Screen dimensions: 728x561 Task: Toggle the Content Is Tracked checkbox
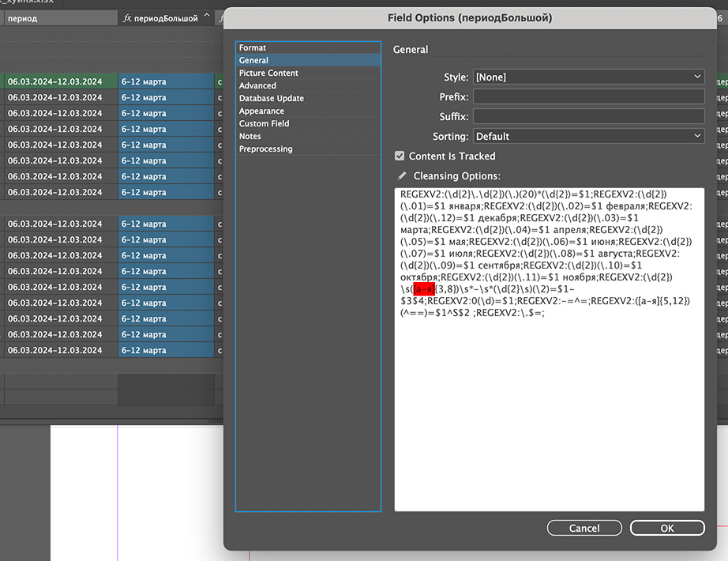click(400, 156)
